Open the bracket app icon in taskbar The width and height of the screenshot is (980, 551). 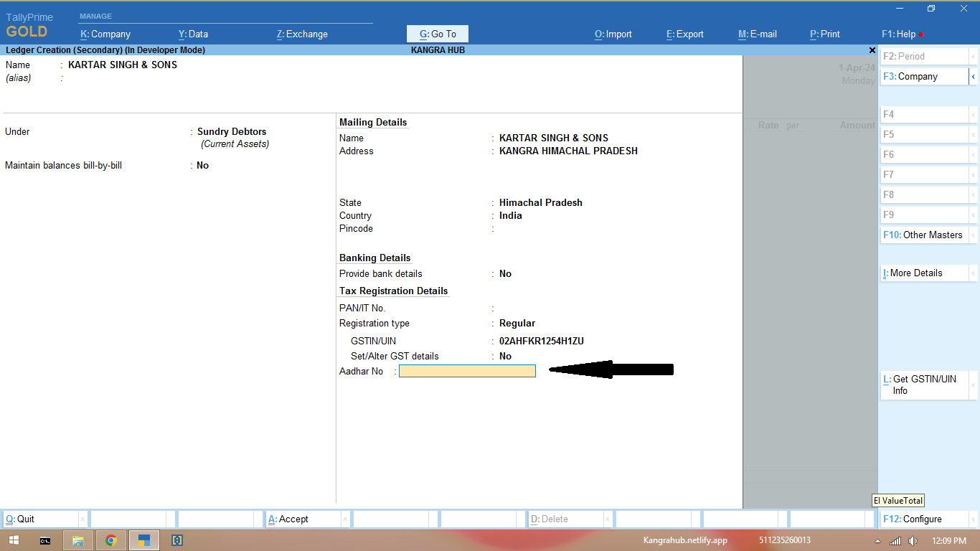coord(177,540)
